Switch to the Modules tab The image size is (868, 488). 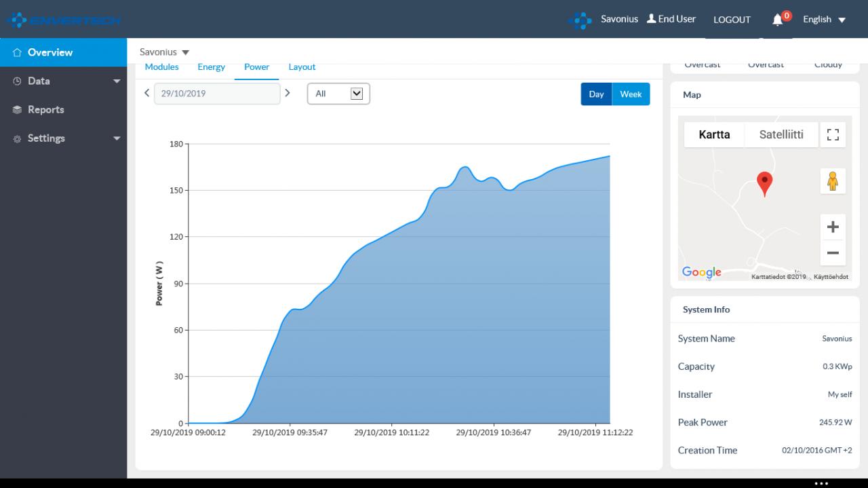click(162, 67)
